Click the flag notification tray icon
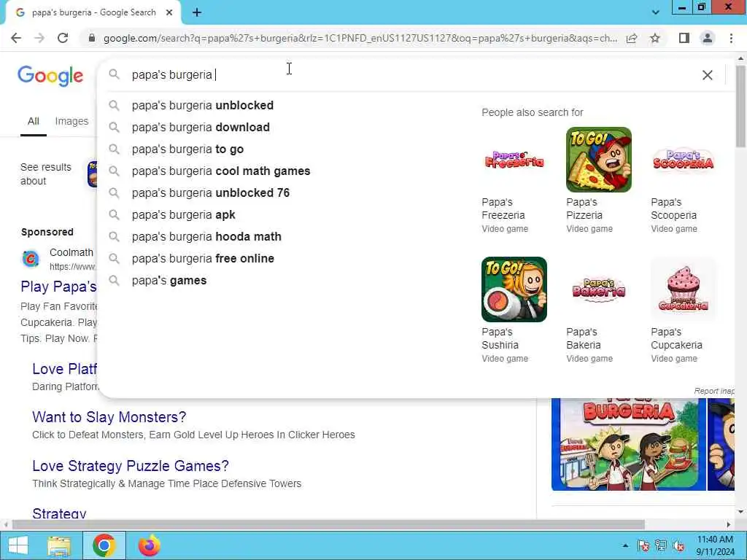The image size is (747, 560). [x=643, y=545]
